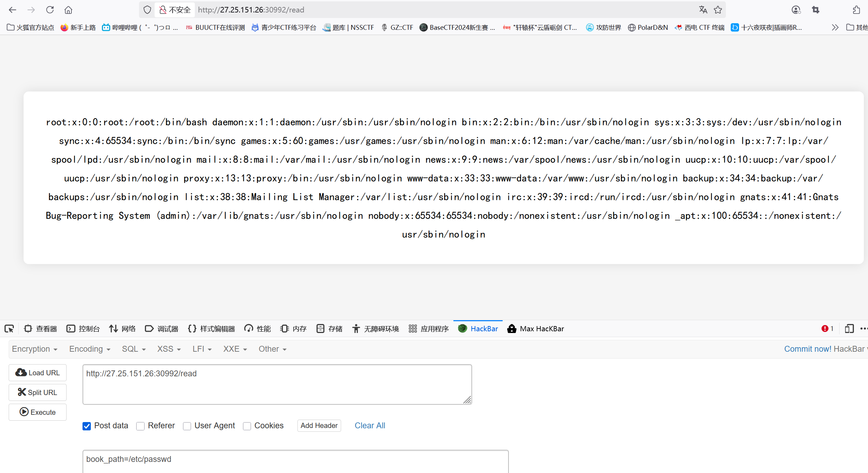This screenshot has width=868, height=473.
Task: Click the translate page icon in address bar
Action: click(x=703, y=10)
